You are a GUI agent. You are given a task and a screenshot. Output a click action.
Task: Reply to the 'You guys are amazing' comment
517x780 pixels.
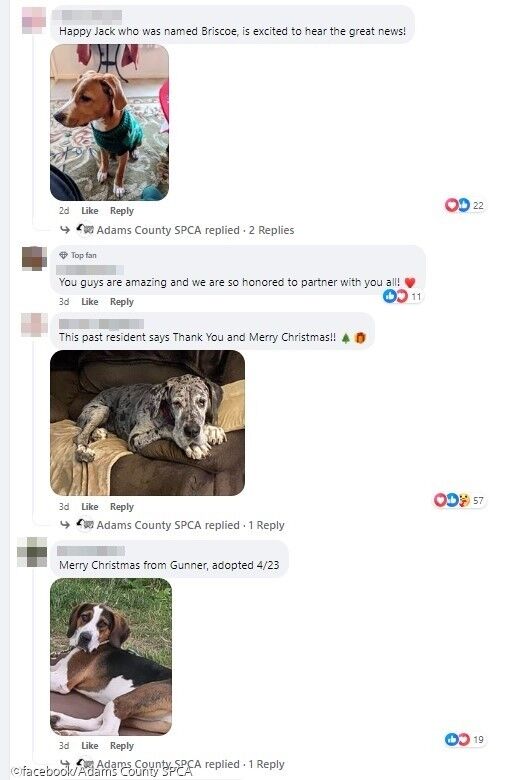coord(122,302)
